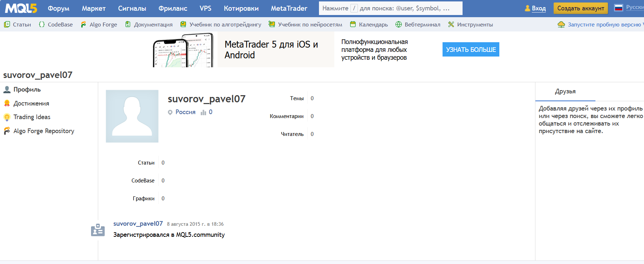Open the Запустите пробную версию link
Screen dimensions: 644x264
click(x=606, y=24)
